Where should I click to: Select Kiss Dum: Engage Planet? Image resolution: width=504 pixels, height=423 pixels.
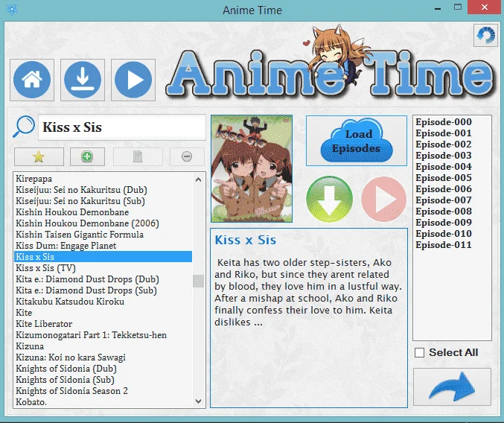click(103, 246)
